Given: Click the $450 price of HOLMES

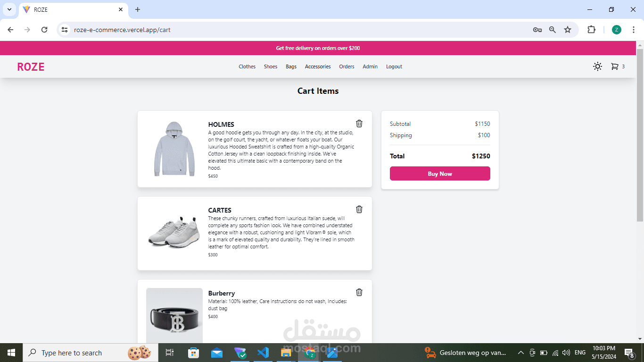Looking at the screenshot, I should pyautogui.click(x=213, y=176).
